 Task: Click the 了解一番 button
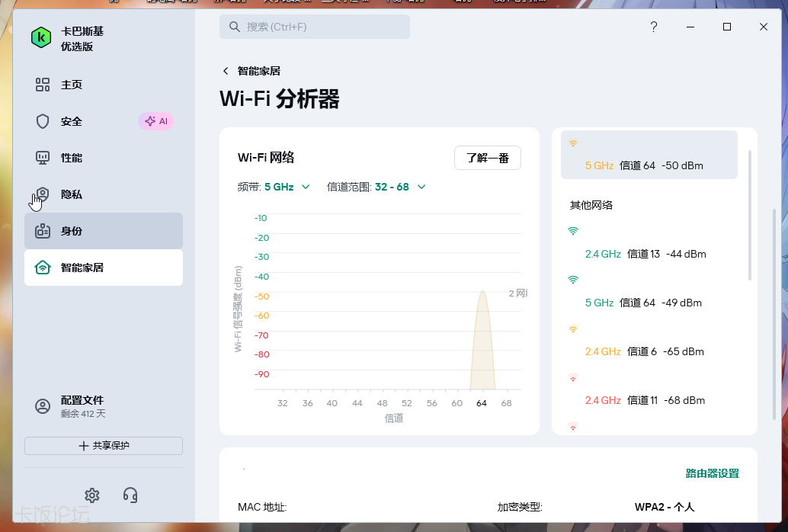pos(488,158)
